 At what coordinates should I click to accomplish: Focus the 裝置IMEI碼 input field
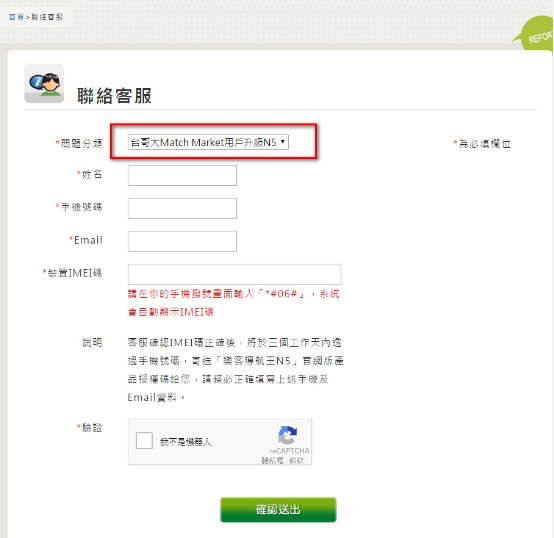pos(235,274)
